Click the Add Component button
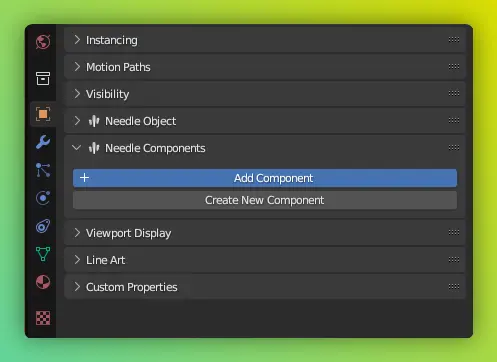The image size is (497, 362). (x=265, y=178)
